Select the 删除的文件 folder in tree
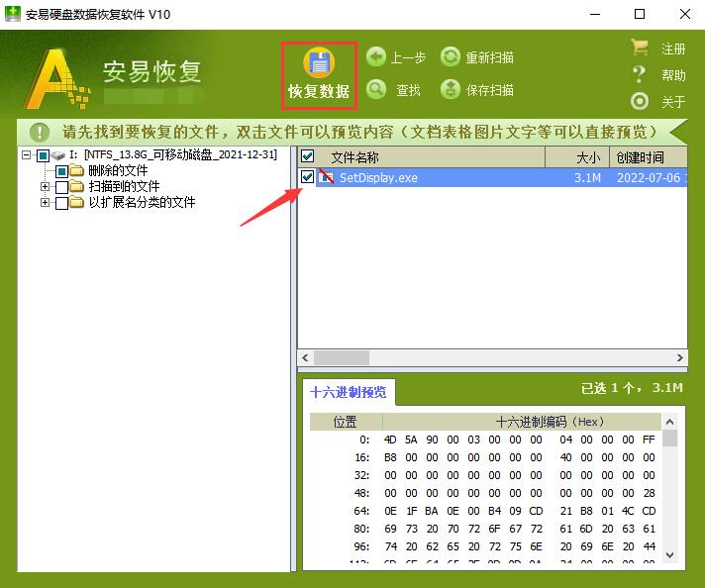 click(x=117, y=171)
